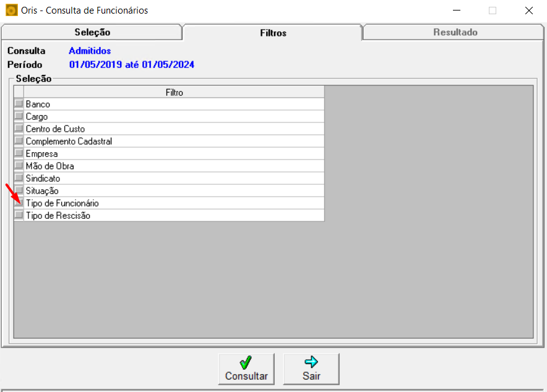Screen dimensions: 547x392
Task: Click the Admitidos consulta value
Action: point(90,51)
